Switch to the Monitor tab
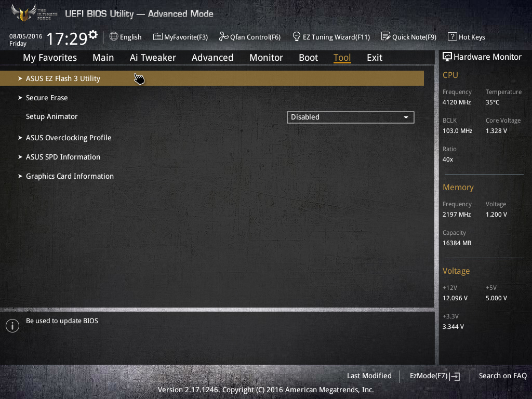Viewport: 532px width, 399px height. point(266,58)
